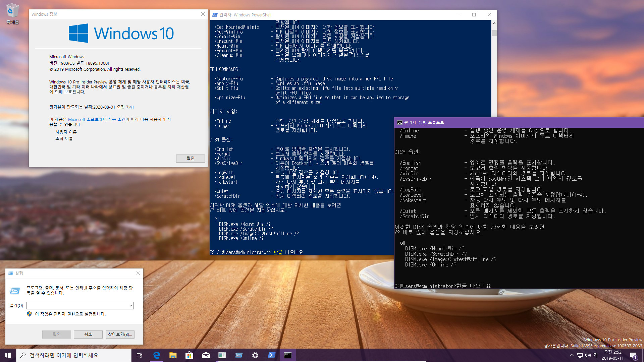
Task: Close the 실행 Run dialog
Action: tap(138, 273)
